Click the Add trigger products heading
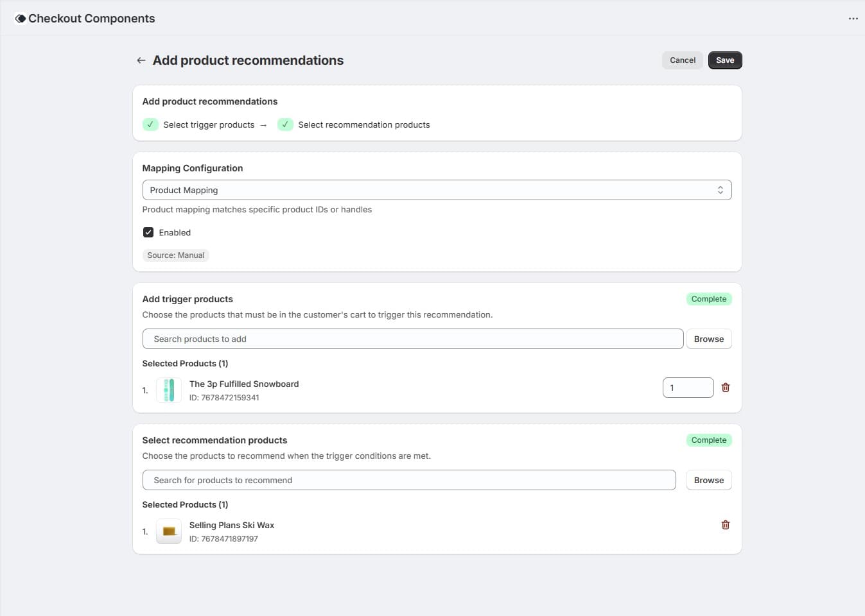Viewport: 865px width, 616px height. pyautogui.click(x=188, y=299)
